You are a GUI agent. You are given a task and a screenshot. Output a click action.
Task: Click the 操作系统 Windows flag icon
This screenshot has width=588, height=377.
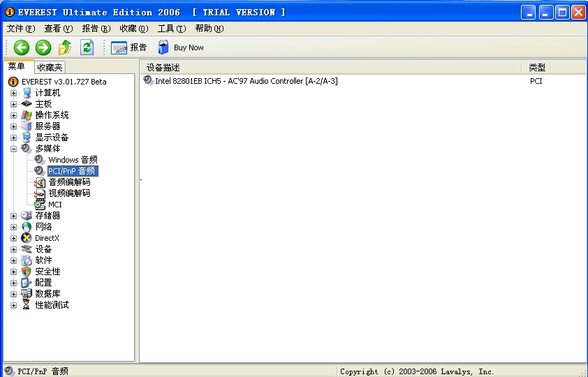coord(27,115)
